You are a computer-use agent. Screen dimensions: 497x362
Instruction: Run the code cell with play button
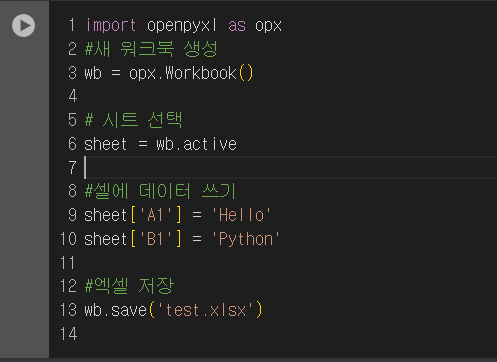23,25
